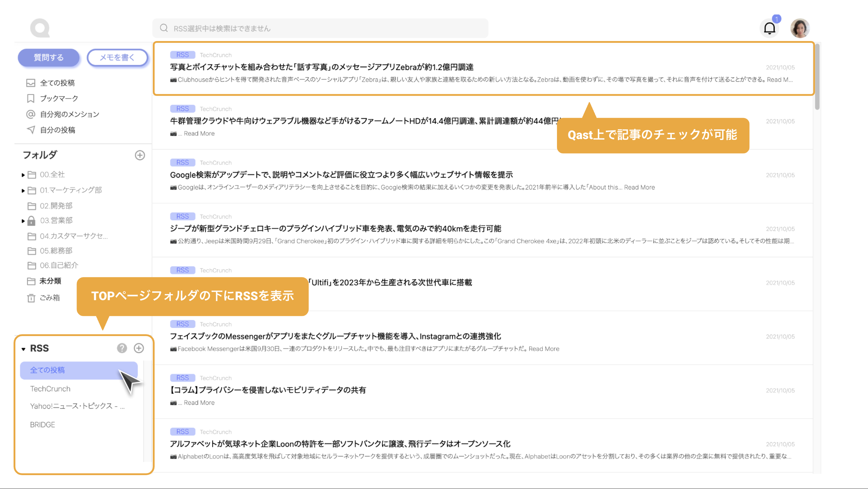Select the 02.開発部 folder
Image resolution: width=868 pixels, height=489 pixels.
click(x=56, y=206)
